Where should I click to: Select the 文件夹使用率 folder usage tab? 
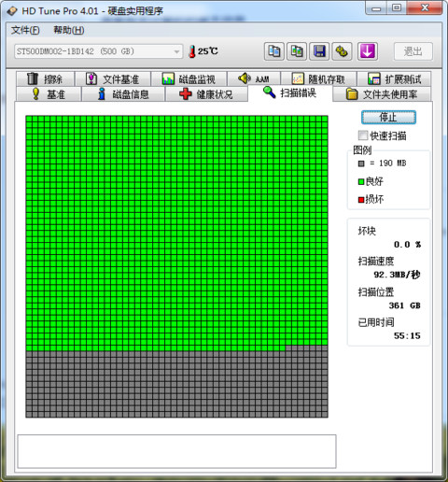click(x=382, y=94)
